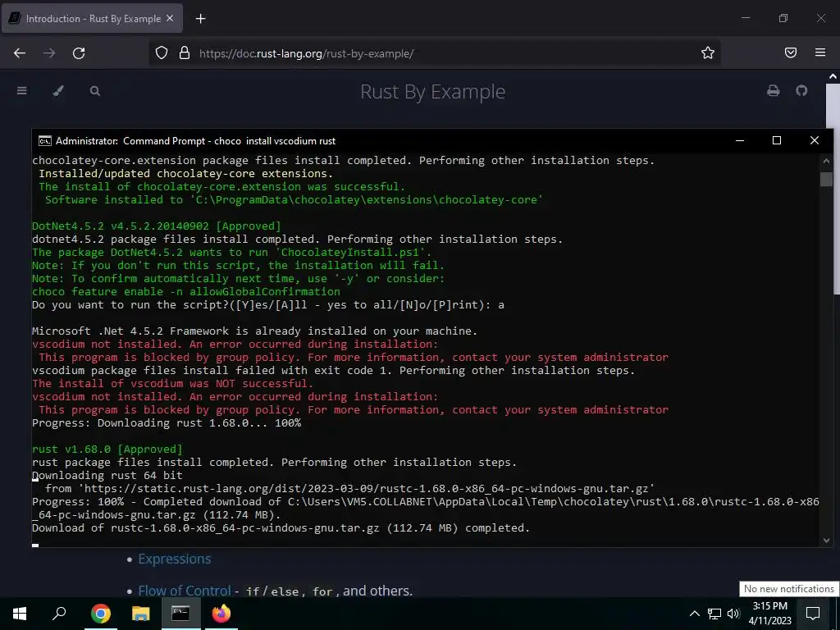
Task: Click the Firefox forward arrow
Action: pyautogui.click(x=49, y=53)
